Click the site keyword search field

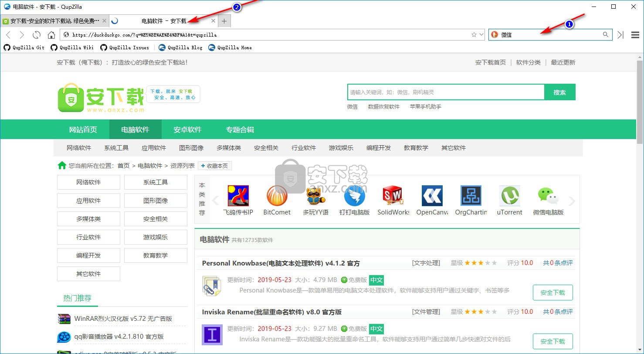(x=446, y=92)
